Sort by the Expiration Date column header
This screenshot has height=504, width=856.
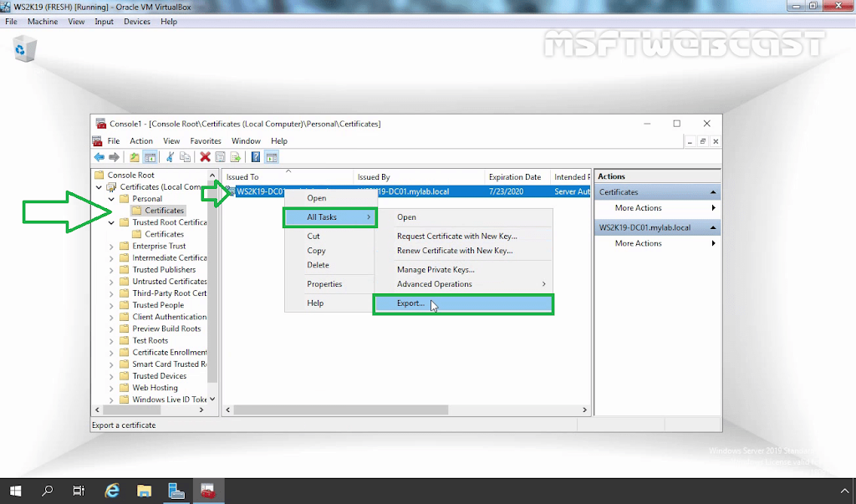click(x=517, y=177)
